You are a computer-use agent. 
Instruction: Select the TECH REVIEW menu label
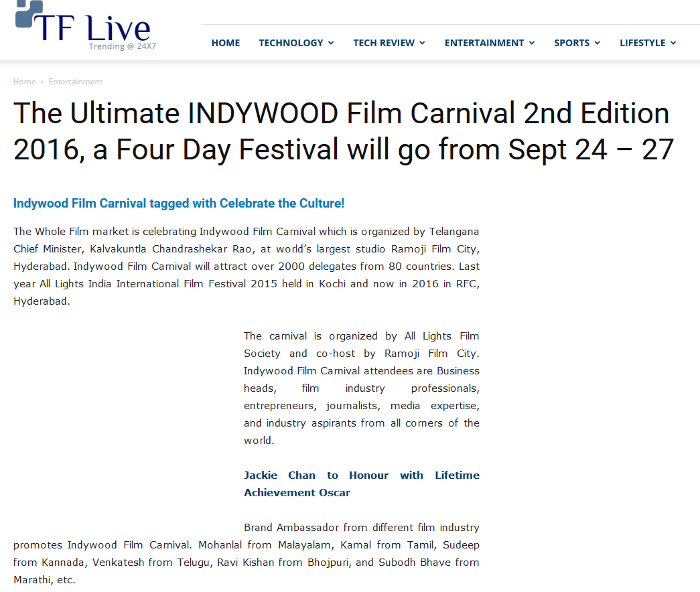click(x=384, y=43)
